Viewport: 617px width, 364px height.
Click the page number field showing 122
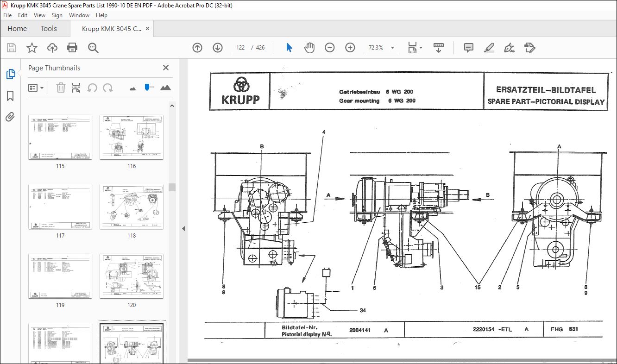pyautogui.click(x=240, y=48)
